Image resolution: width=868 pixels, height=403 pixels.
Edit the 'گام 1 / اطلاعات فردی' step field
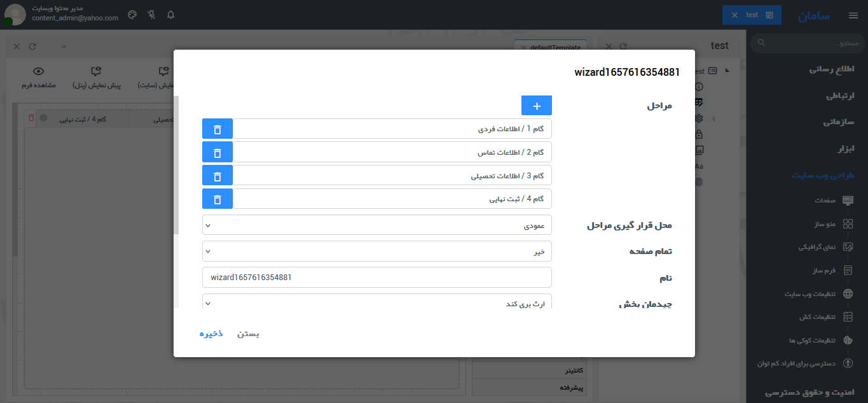392,129
